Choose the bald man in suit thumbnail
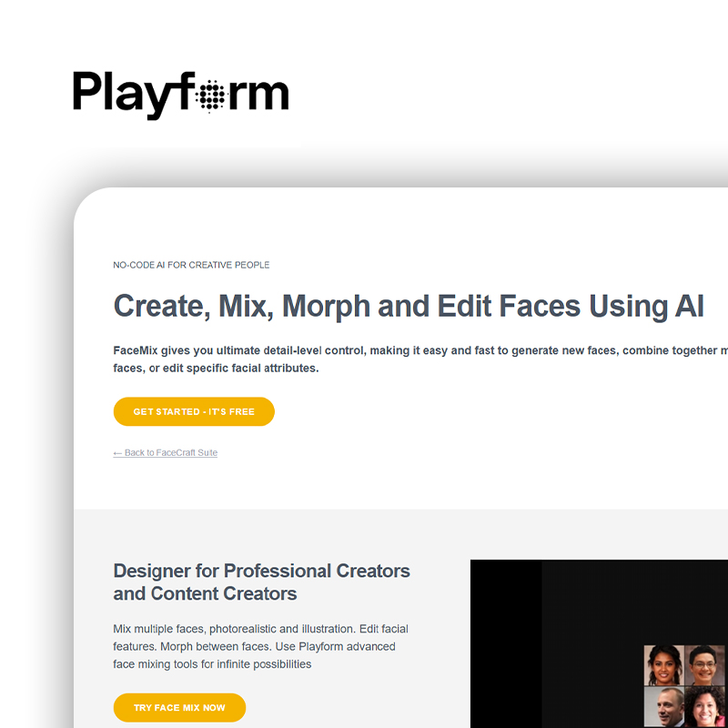 663,707
